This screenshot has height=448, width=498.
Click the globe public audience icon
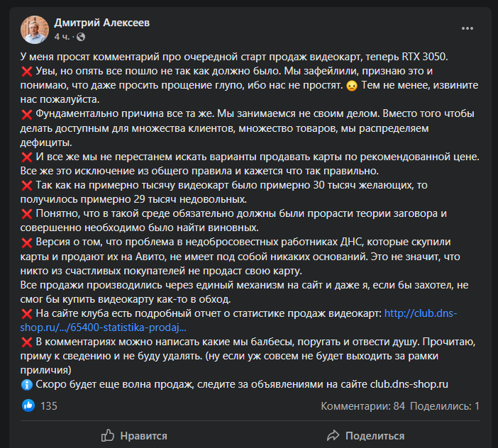[79, 36]
